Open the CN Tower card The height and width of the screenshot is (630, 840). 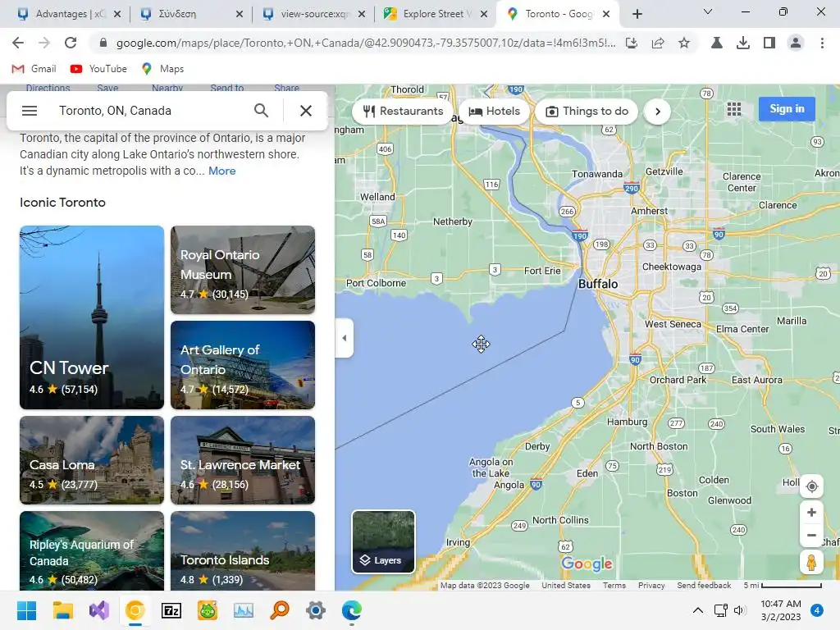[92, 317]
